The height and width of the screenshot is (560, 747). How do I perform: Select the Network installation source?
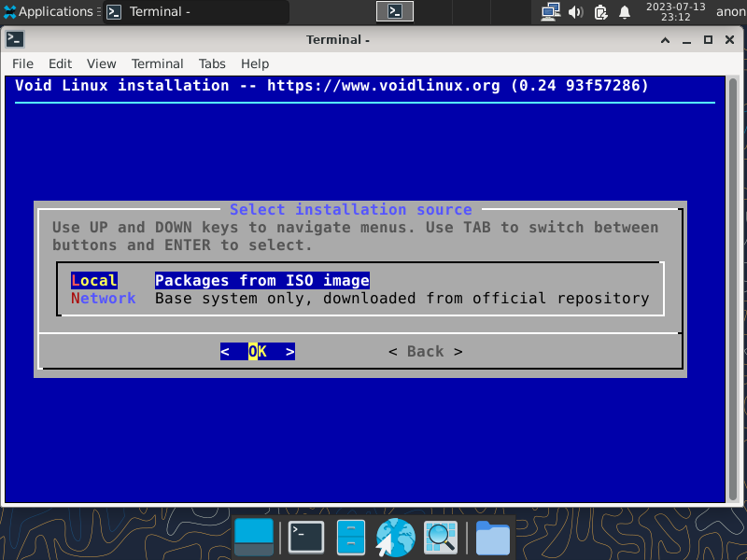(104, 298)
